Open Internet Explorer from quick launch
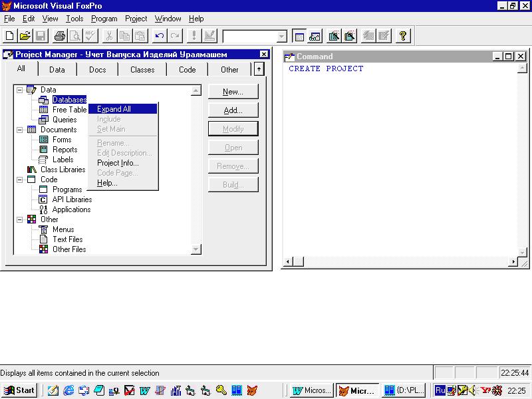The height and width of the screenshot is (399, 532). pos(69,390)
